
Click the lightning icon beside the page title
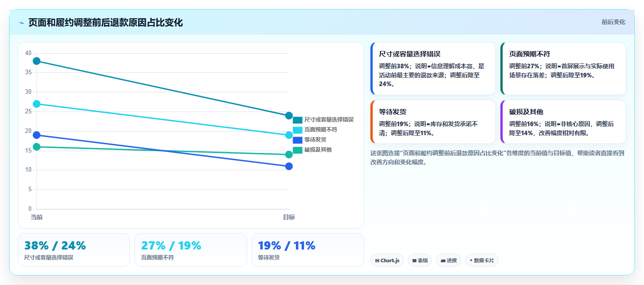[x=21, y=23]
